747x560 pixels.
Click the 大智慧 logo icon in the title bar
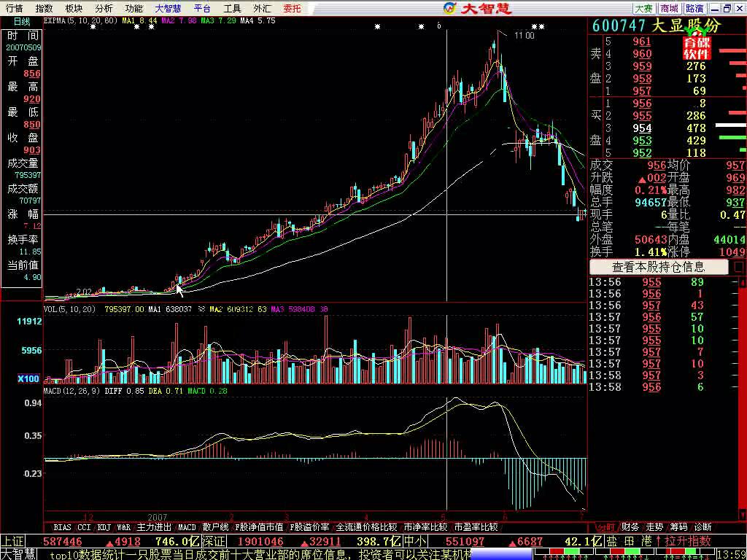(449, 8)
